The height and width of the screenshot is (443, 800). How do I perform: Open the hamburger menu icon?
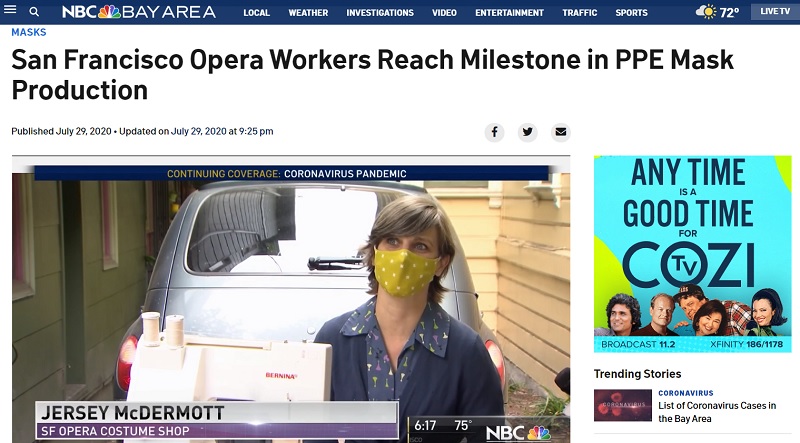click(x=10, y=10)
